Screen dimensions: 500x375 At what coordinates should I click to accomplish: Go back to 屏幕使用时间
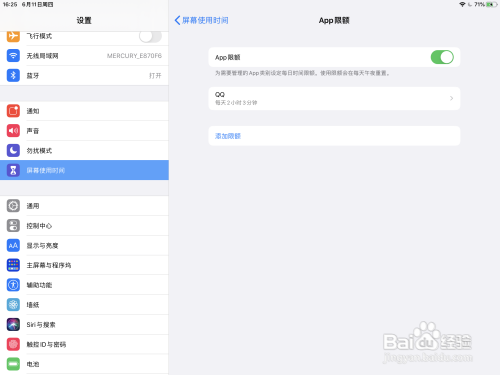[x=201, y=20]
